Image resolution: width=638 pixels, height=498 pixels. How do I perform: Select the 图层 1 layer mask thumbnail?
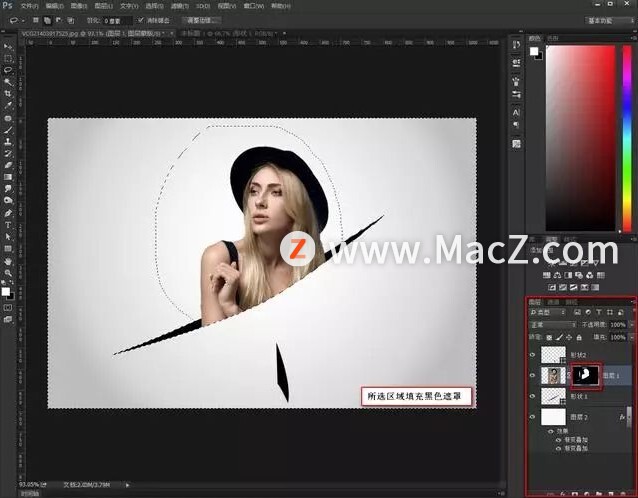(586, 375)
